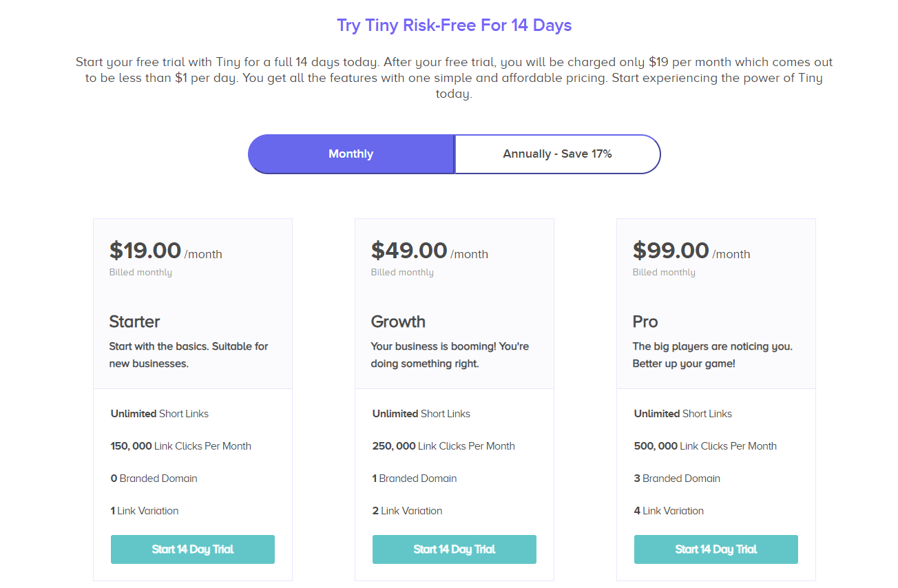
Task: Click the $19.00 /month price
Action: 165,251
